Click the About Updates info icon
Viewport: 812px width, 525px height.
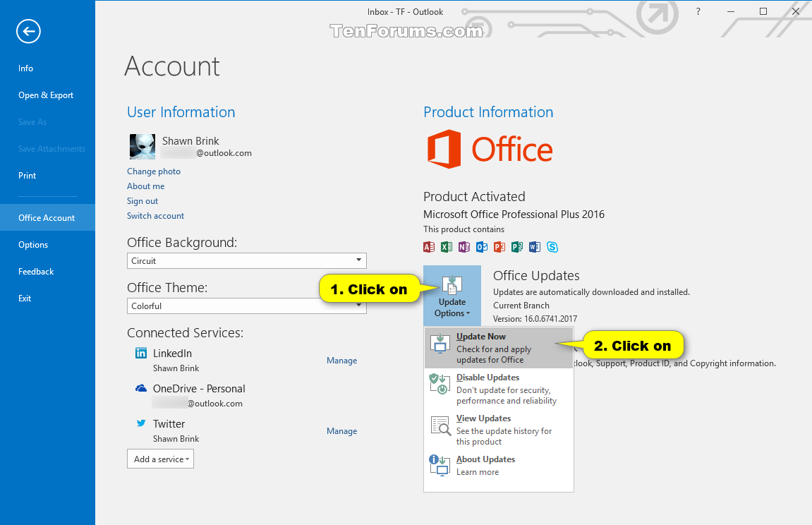coord(439,465)
